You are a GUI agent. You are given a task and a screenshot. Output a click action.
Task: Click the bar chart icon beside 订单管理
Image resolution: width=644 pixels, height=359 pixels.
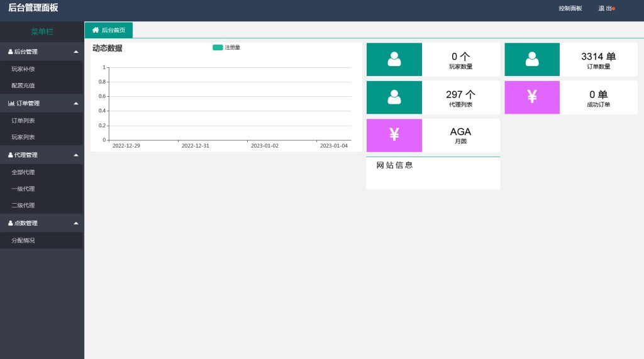point(11,104)
